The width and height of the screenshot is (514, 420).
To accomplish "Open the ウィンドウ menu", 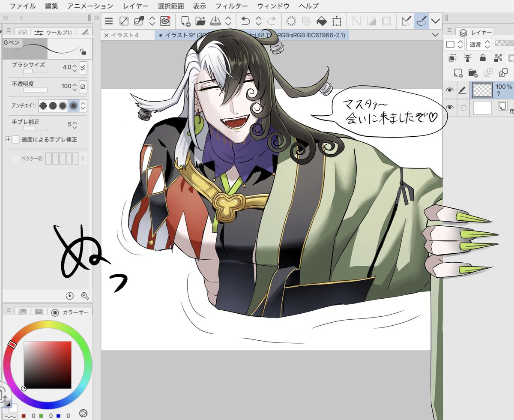I will (x=273, y=6).
